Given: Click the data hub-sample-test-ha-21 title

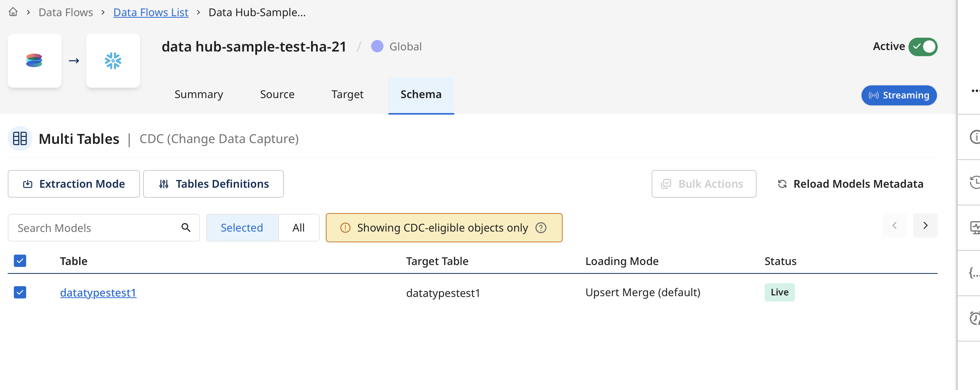Looking at the screenshot, I should click(254, 47).
